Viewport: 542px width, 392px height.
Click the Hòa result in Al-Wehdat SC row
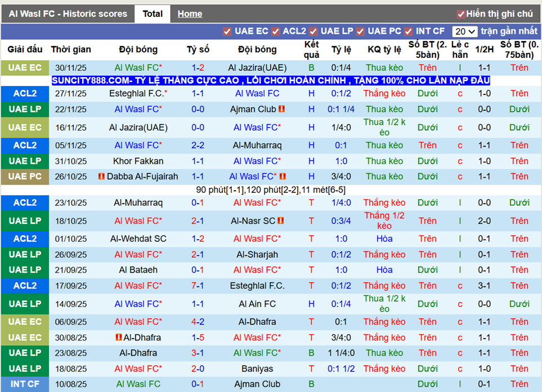tap(384, 238)
